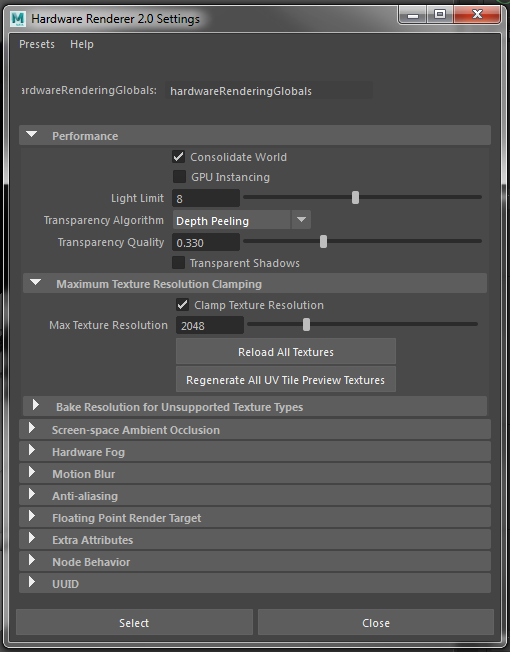Expand the Node Behavior section
Viewport: 510px width, 652px height.
(x=255, y=562)
